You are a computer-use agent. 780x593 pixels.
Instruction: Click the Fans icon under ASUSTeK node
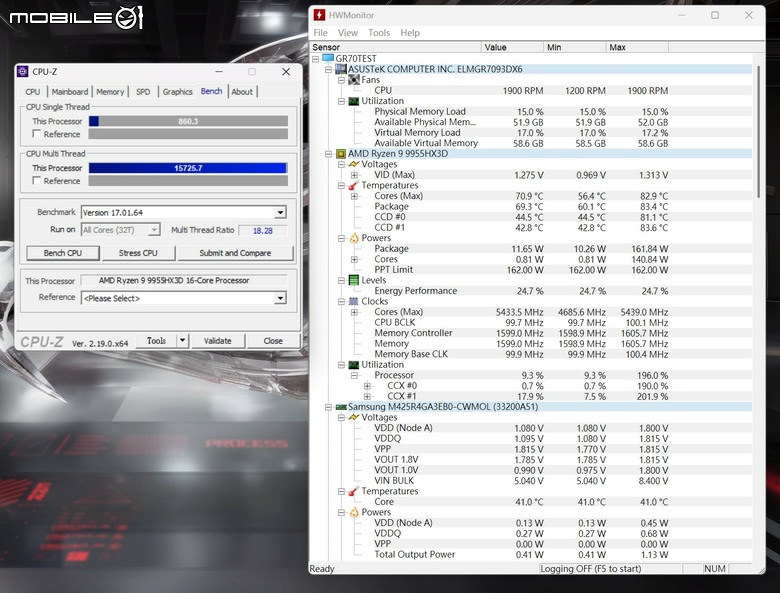coord(354,80)
